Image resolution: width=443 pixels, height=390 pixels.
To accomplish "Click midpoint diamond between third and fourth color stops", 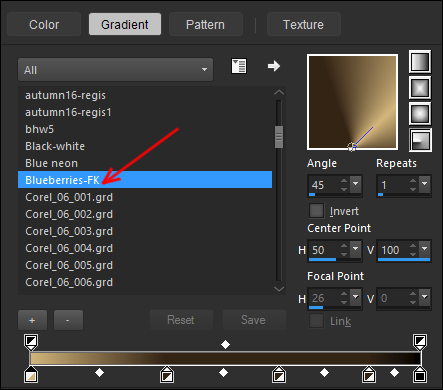I will pyautogui.click(x=324, y=372).
